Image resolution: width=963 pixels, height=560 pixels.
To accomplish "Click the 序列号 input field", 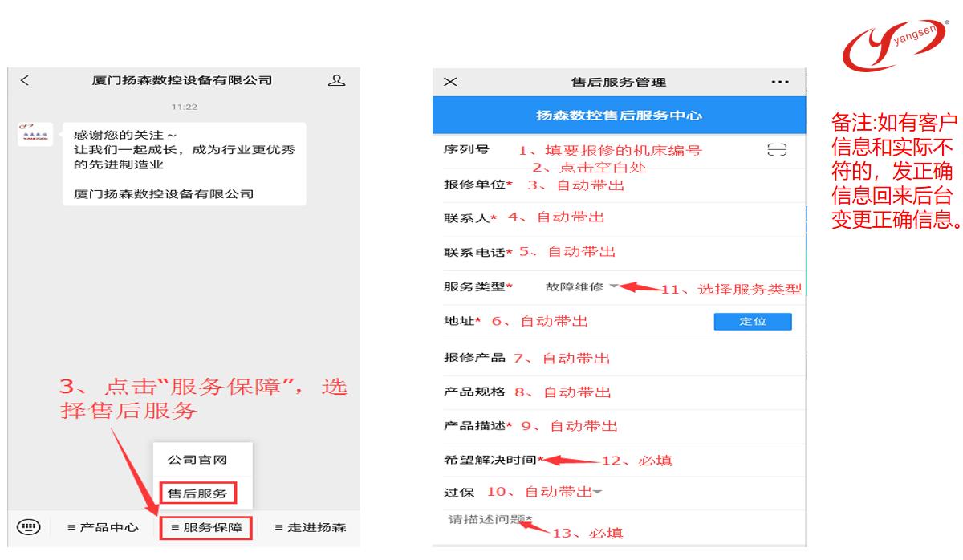I will tap(626, 150).
